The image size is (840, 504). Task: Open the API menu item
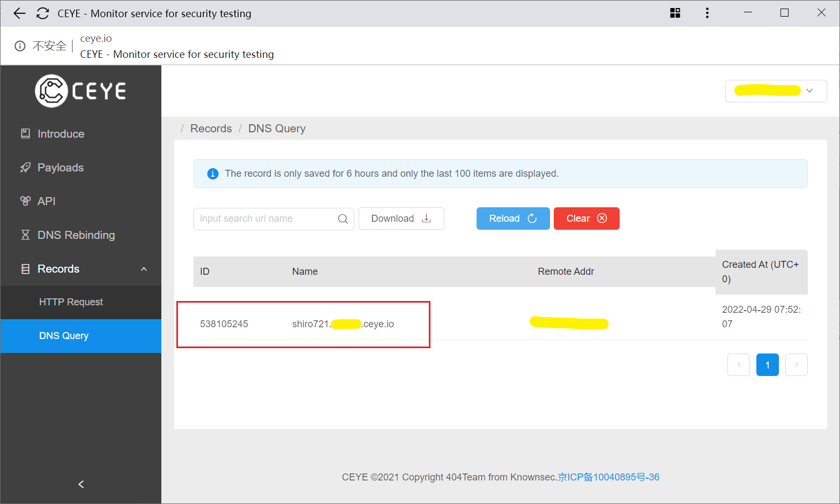81,201
